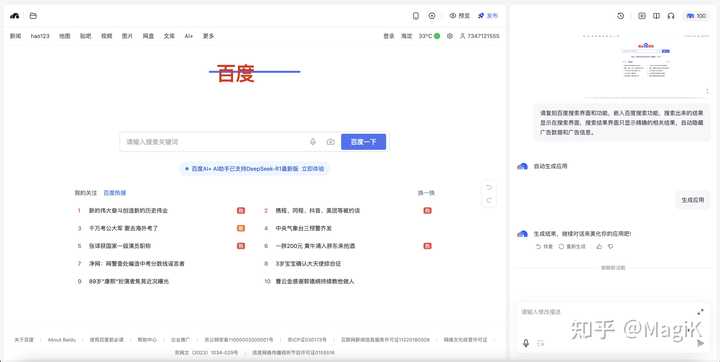This screenshot has width=720, height=362.
Task: Select the 百度热搜 tab
Action: 114,193
